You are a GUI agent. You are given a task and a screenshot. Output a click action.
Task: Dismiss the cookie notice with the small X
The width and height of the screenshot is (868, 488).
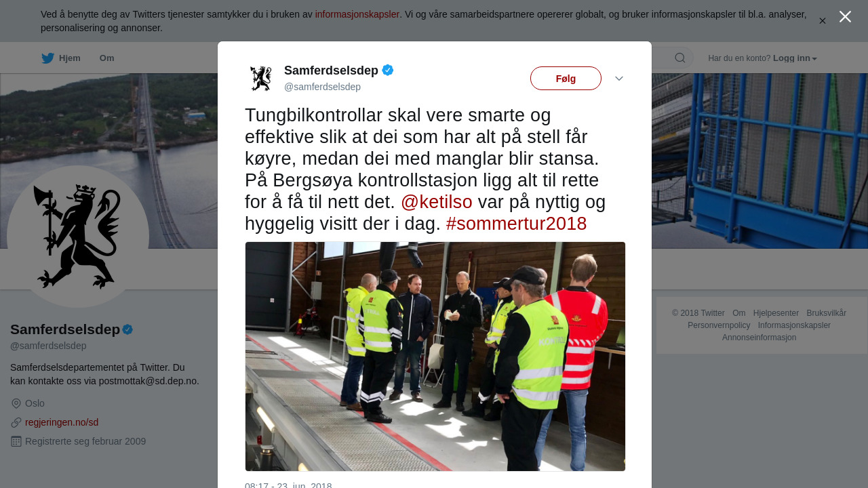(x=823, y=21)
